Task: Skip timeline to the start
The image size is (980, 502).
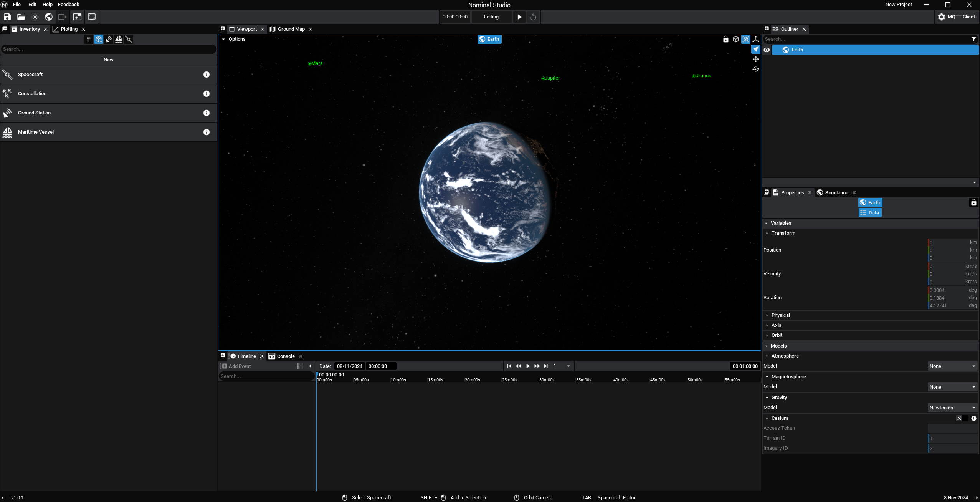Action: click(509, 366)
